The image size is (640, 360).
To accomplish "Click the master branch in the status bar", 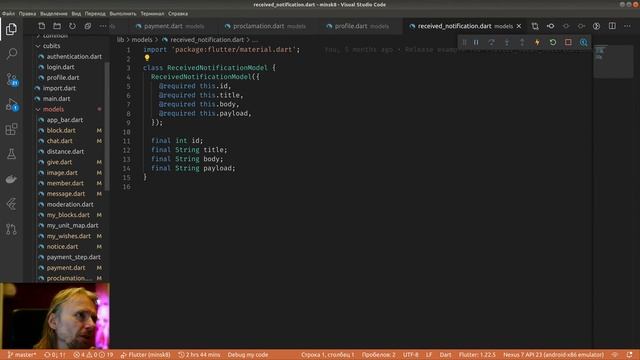I will [x=22, y=355].
